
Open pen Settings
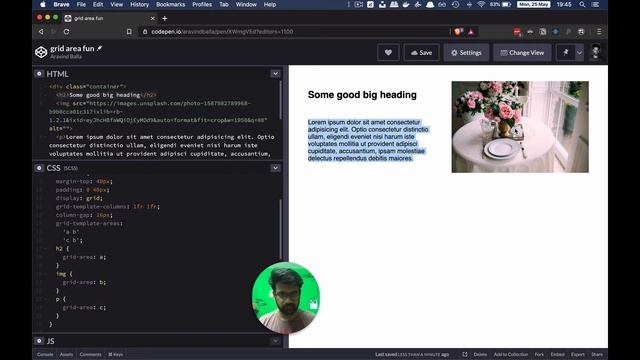pyautogui.click(x=466, y=53)
